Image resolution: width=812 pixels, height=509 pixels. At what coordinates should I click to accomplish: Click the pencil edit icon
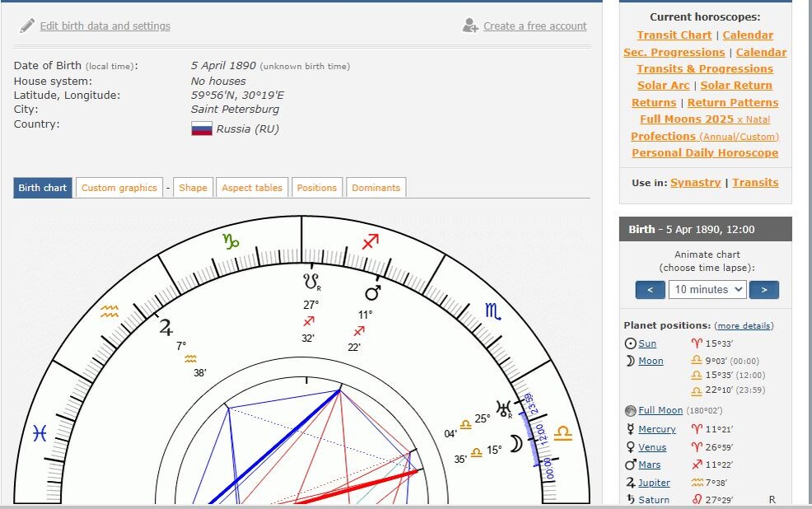click(27, 26)
